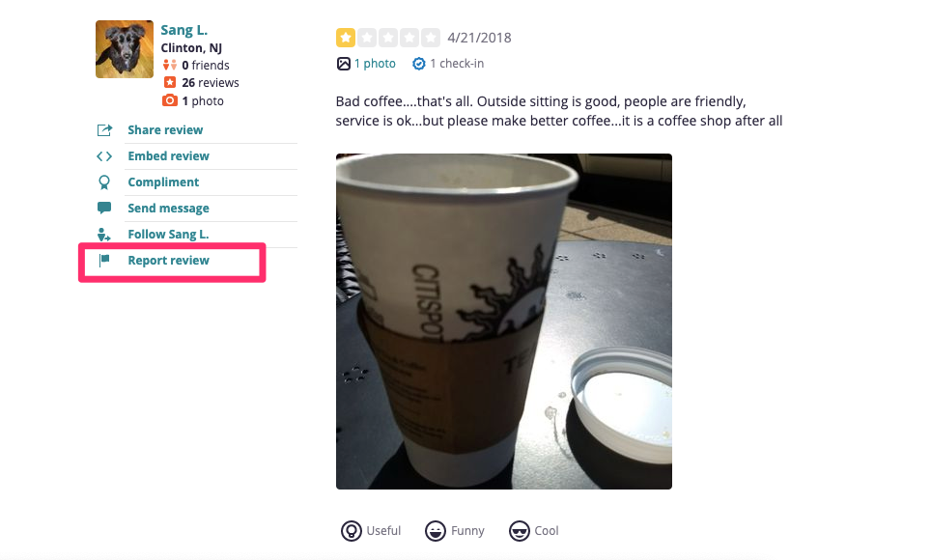Choose the Send message option
This screenshot has width=931, height=560.
[169, 209]
